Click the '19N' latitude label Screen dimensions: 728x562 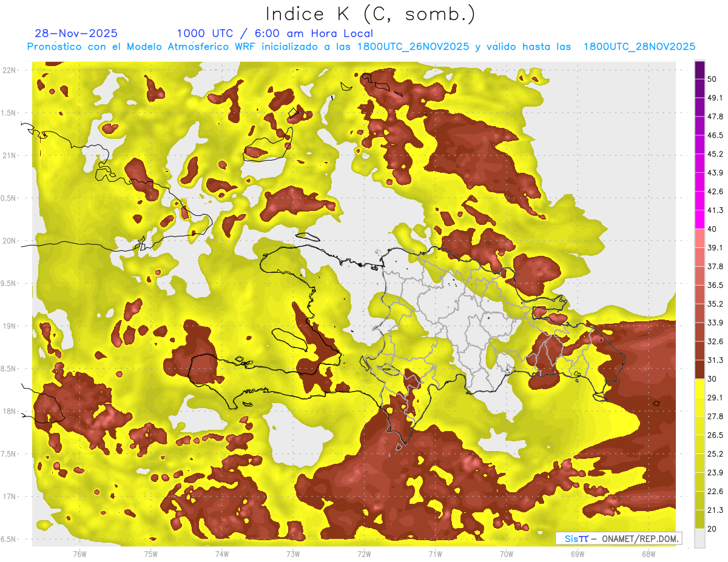coord(10,326)
